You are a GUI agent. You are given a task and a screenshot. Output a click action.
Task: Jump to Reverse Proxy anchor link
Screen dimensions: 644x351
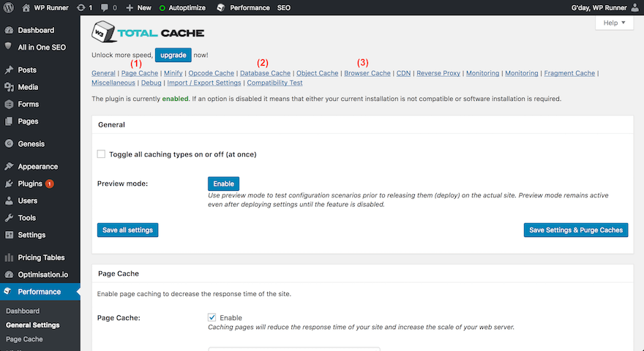(x=438, y=73)
